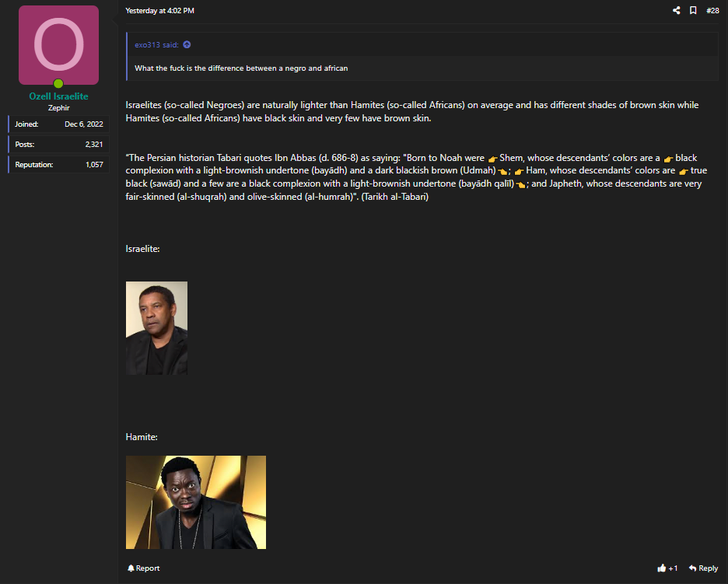
Task: Open the +1 reactions list
Action: (673, 568)
